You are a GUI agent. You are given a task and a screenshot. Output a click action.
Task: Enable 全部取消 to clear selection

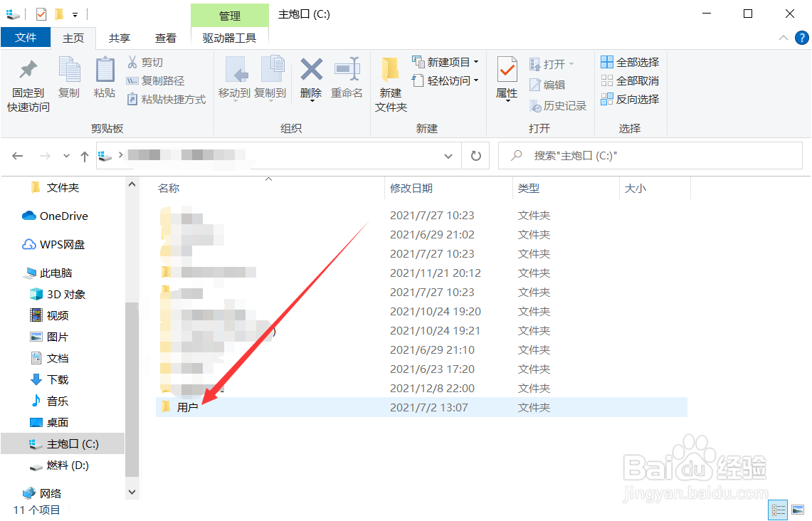(629, 80)
